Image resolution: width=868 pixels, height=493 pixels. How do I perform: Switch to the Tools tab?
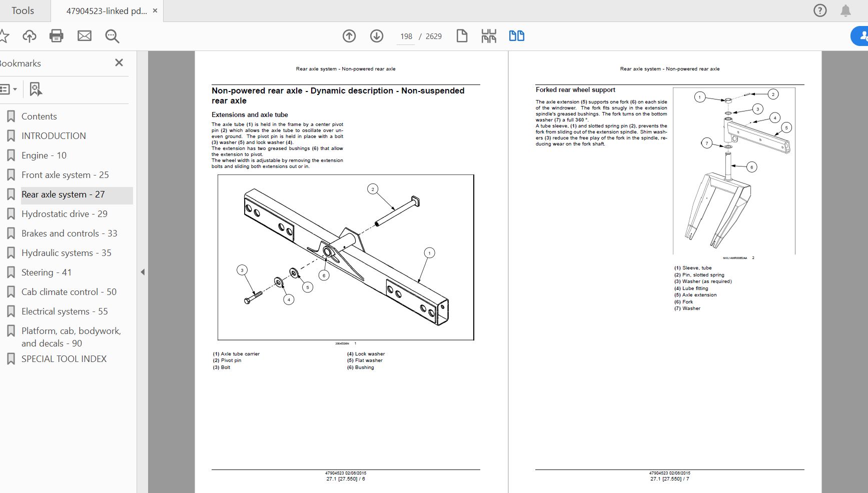point(23,10)
